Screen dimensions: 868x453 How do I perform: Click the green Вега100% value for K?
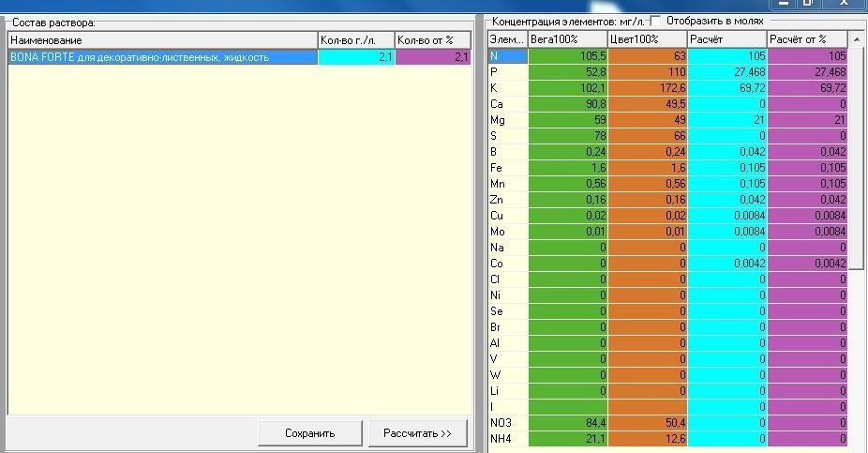567,87
